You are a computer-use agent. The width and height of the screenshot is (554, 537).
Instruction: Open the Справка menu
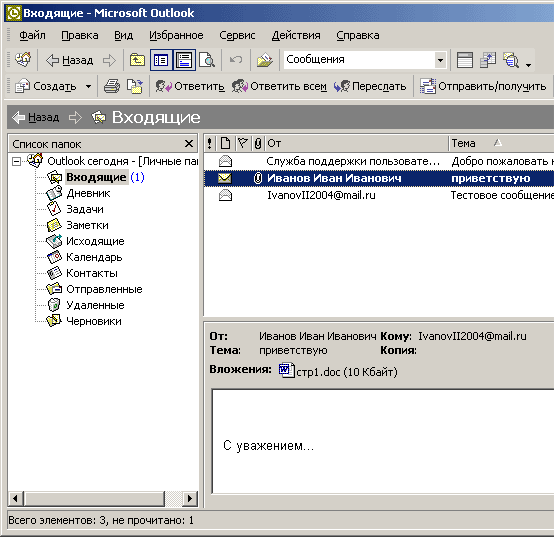[x=358, y=35]
